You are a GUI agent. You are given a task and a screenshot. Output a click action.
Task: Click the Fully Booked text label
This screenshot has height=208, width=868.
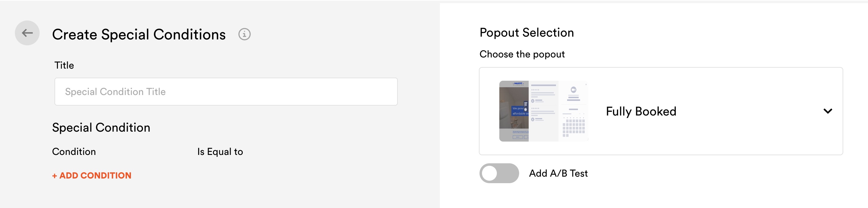click(x=641, y=111)
